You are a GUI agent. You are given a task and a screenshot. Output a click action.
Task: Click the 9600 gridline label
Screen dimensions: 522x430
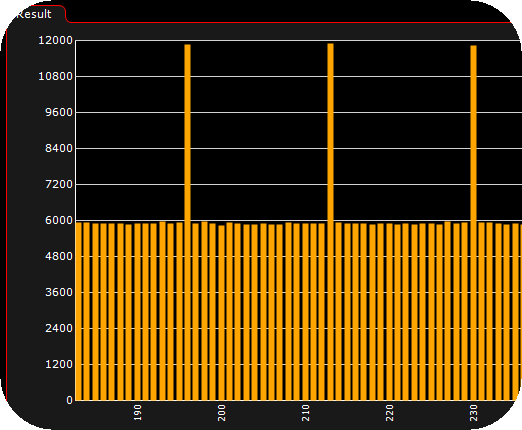59,112
